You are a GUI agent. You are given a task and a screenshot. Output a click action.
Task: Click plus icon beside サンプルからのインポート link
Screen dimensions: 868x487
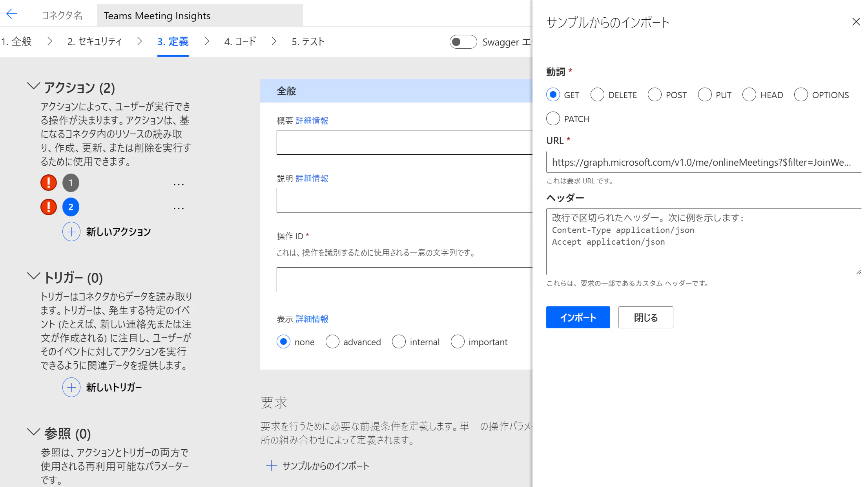tap(272, 466)
